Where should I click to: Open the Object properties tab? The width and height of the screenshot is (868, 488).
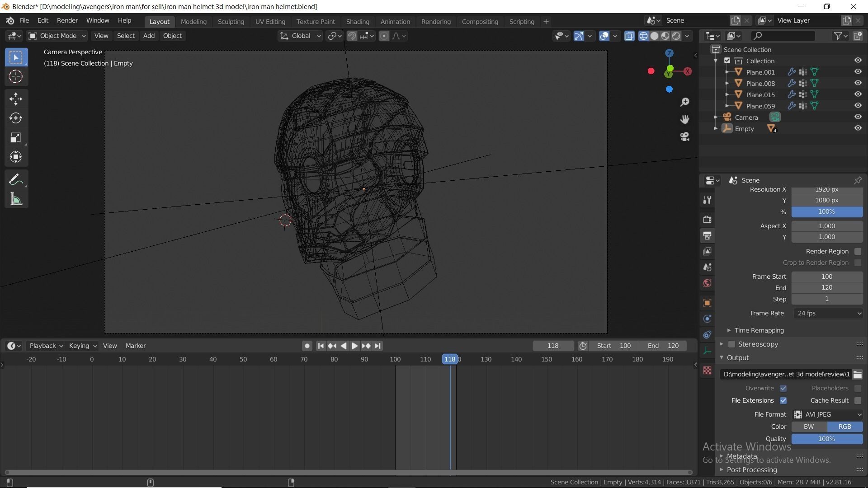[x=708, y=303]
